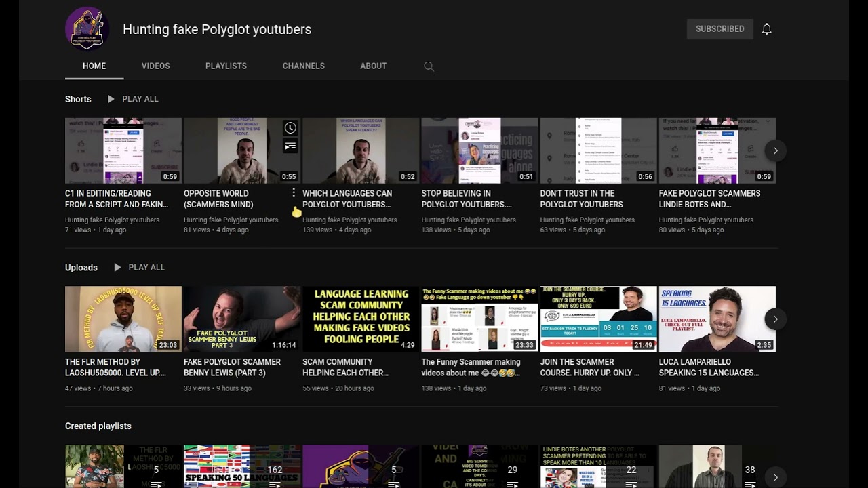Switch to the Videos tab
868x488 pixels.
155,66
